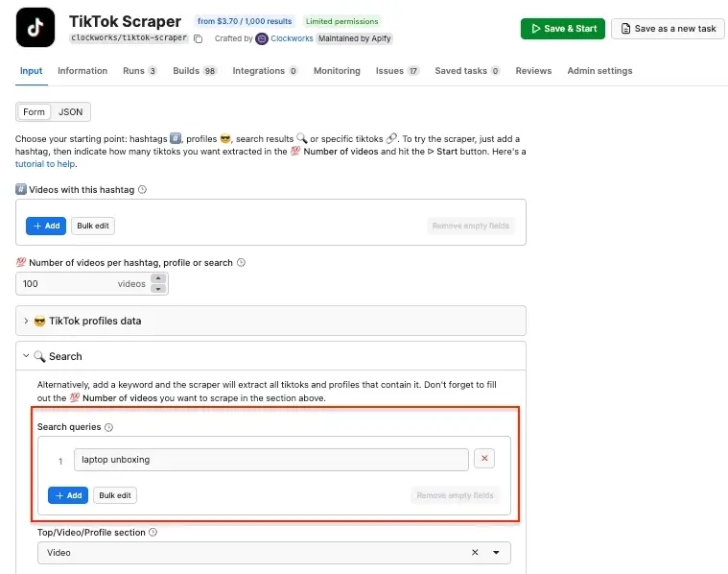This screenshot has width=728, height=574.
Task: Click Save as a new task
Action: [x=668, y=29]
